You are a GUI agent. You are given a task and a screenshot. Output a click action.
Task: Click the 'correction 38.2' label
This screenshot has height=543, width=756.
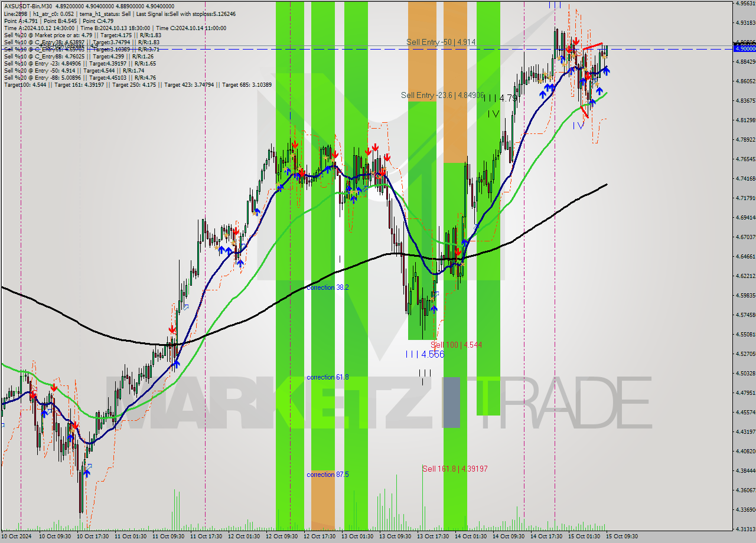click(328, 287)
